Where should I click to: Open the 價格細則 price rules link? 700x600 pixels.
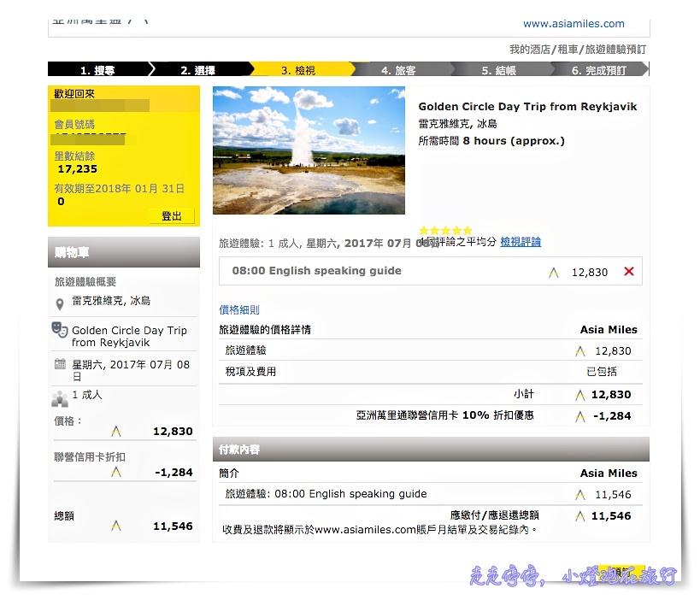click(238, 309)
